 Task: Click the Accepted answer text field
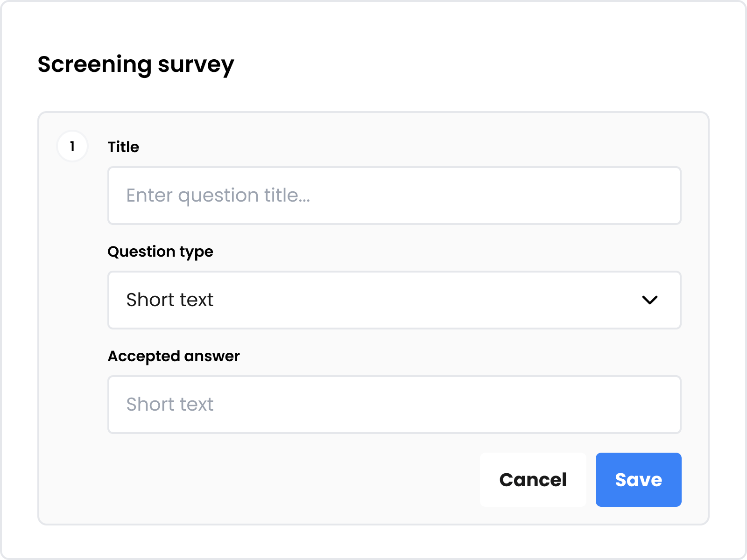coord(395,404)
